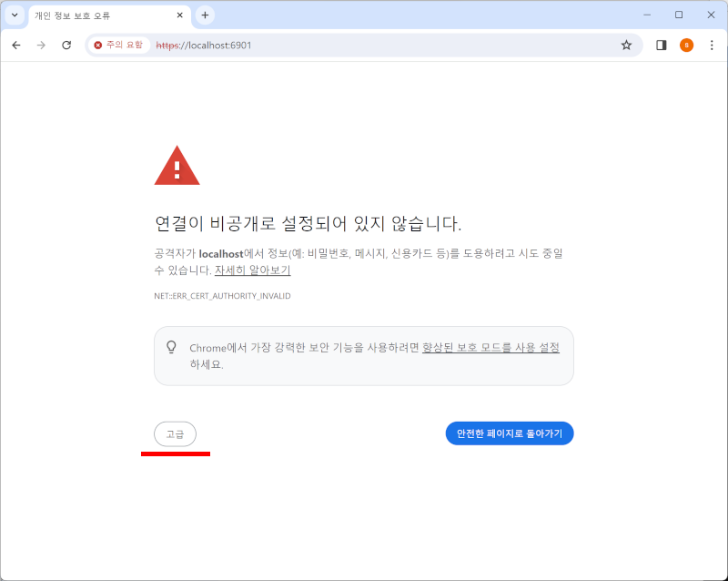The image size is (728, 581).
Task: Open the orange profile avatar
Action: click(x=686, y=46)
